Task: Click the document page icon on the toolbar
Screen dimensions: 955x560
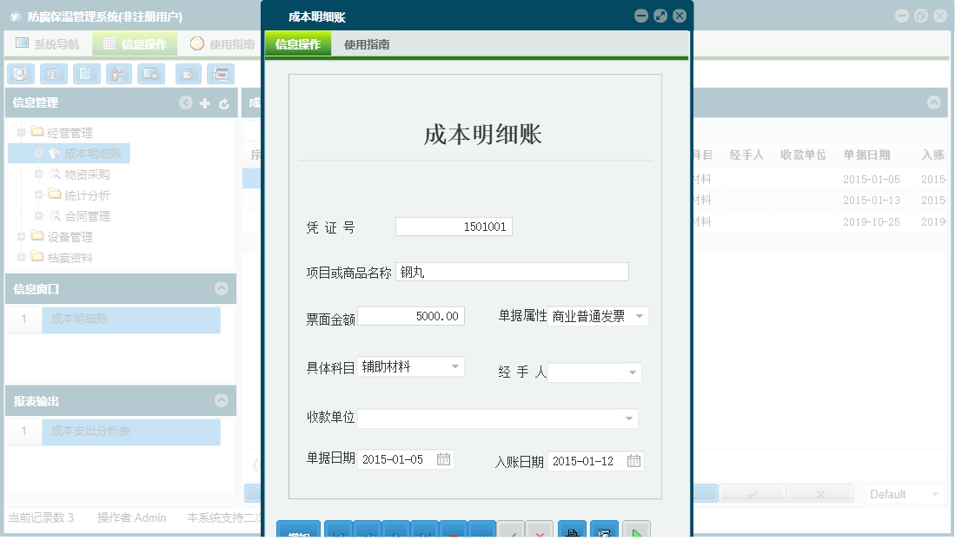Action: (x=86, y=74)
